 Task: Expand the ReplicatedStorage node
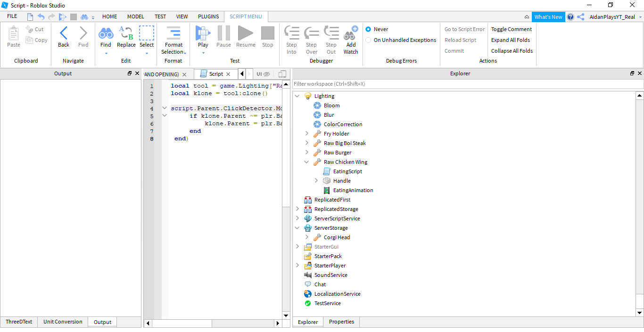(297, 209)
